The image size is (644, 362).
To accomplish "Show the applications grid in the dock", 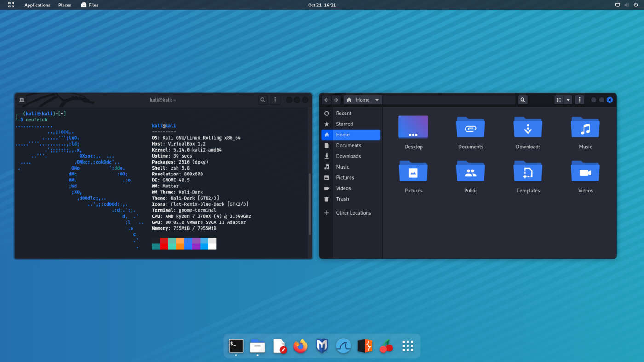I will (408, 346).
